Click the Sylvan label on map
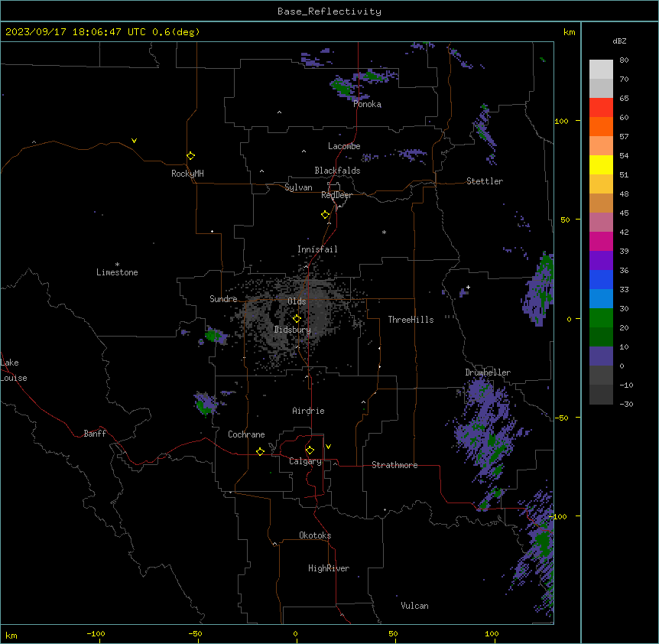The height and width of the screenshot is (644, 659). pos(298,187)
